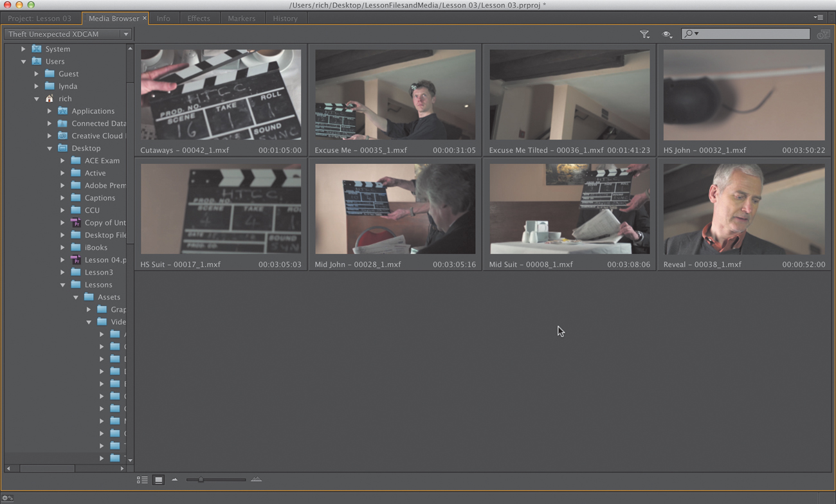This screenshot has height=504, width=836.
Task: Select the HS Suit - 00017_1.mxf clip
Action: (221, 209)
